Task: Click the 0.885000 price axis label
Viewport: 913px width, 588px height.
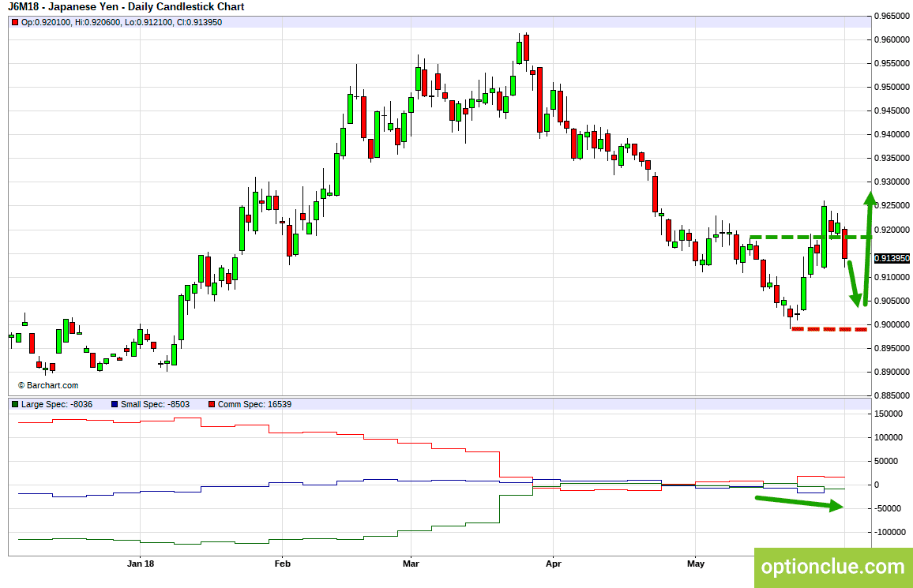Action: pyautogui.click(x=892, y=395)
